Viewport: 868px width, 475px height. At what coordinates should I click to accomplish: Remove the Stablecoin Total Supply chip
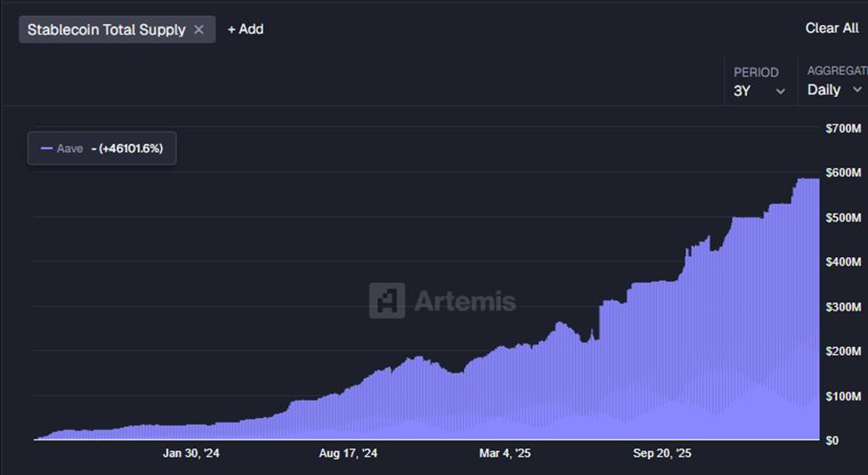coord(199,29)
